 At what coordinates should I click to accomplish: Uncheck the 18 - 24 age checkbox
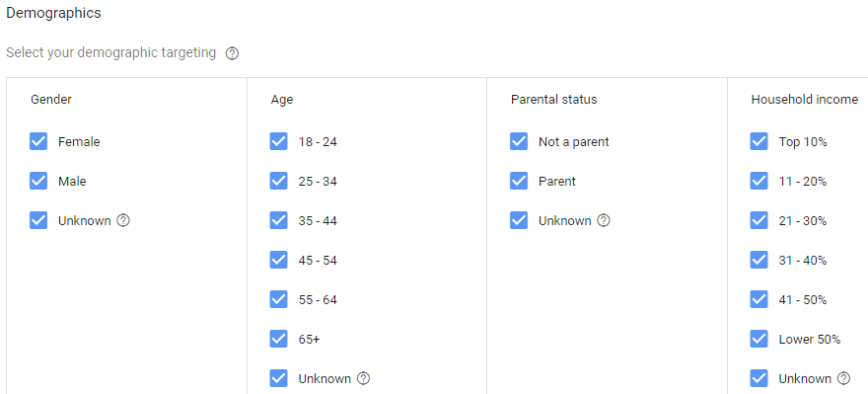click(278, 142)
